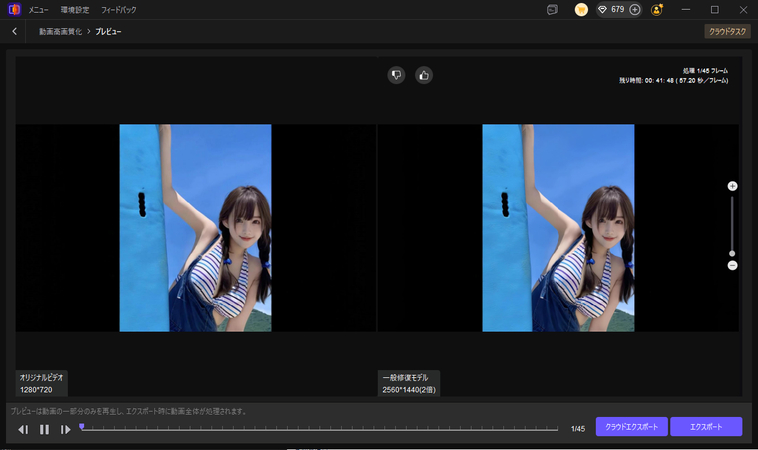Rate preview with thumbs down

pyautogui.click(x=396, y=75)
